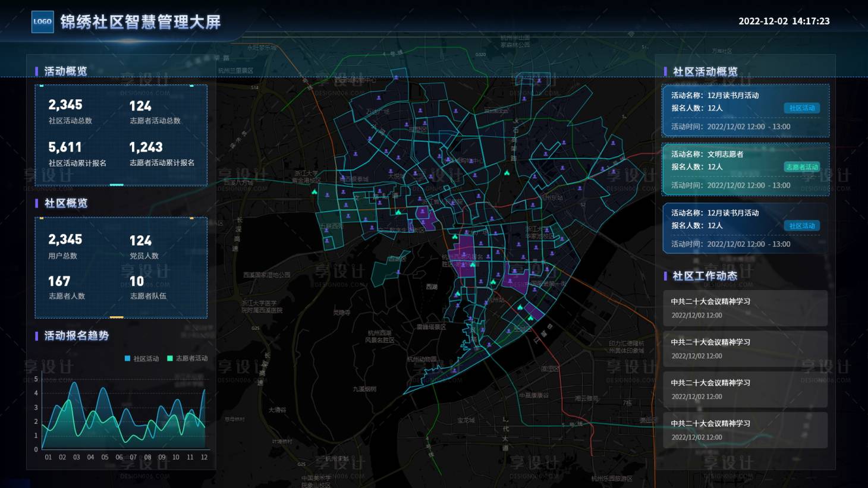The image size is (868, 488).
Task: Click the 志愿者队伍 label
Action: (148, 296)
